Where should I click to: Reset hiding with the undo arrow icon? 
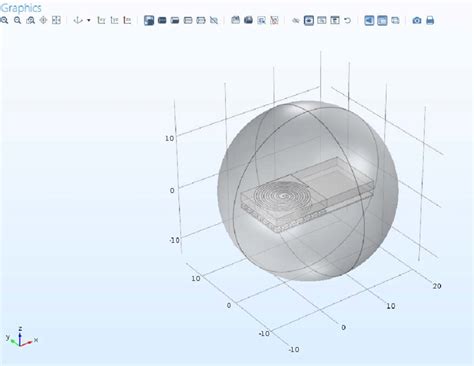click(x=348, y=20)
